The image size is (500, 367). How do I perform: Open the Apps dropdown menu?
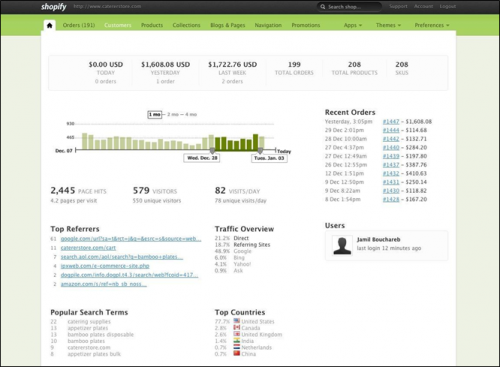(x=353, y=25)
